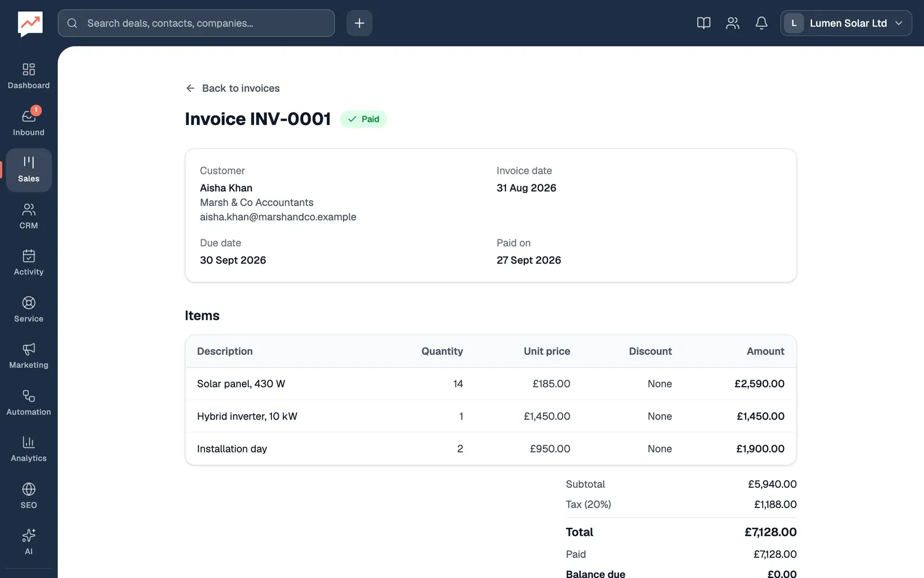Click the Description column header
Image resolution: width=924 pixels, height=578 pixels.
[225, 351]
